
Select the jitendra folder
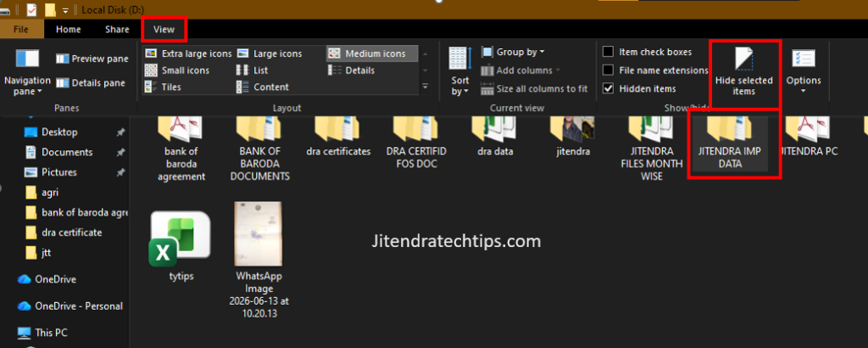[572, 138]
